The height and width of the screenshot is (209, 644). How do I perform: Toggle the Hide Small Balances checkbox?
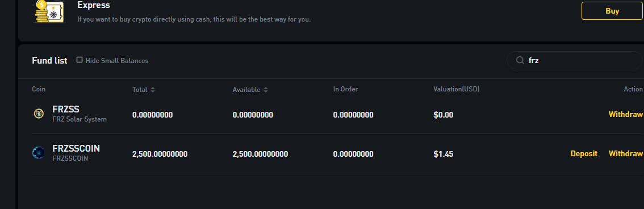point(80,60)
